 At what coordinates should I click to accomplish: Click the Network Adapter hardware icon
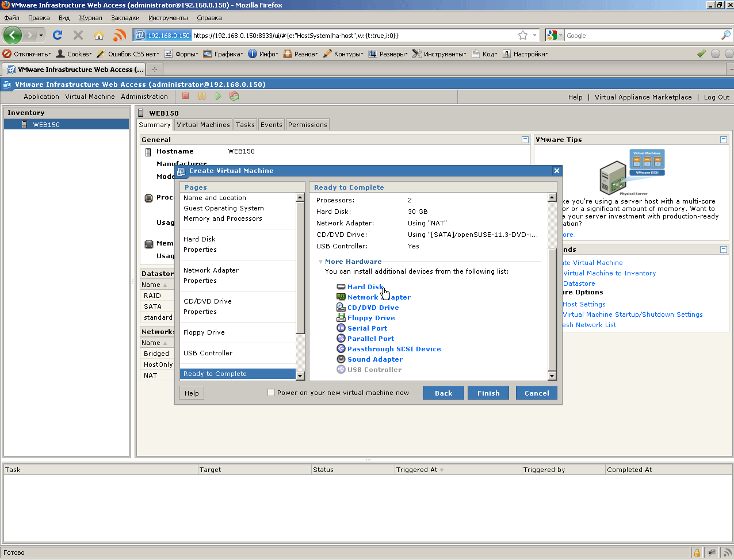[x=341, y=297]
